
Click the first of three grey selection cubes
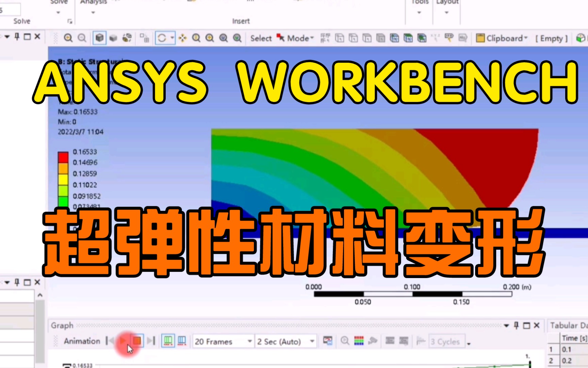(x=340, y=38)
